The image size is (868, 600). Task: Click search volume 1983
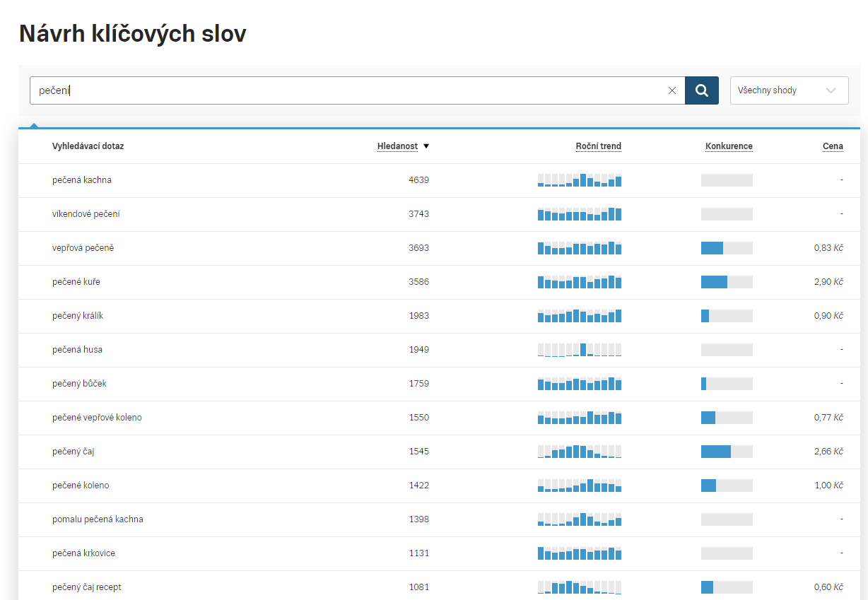tap(418, 316)
